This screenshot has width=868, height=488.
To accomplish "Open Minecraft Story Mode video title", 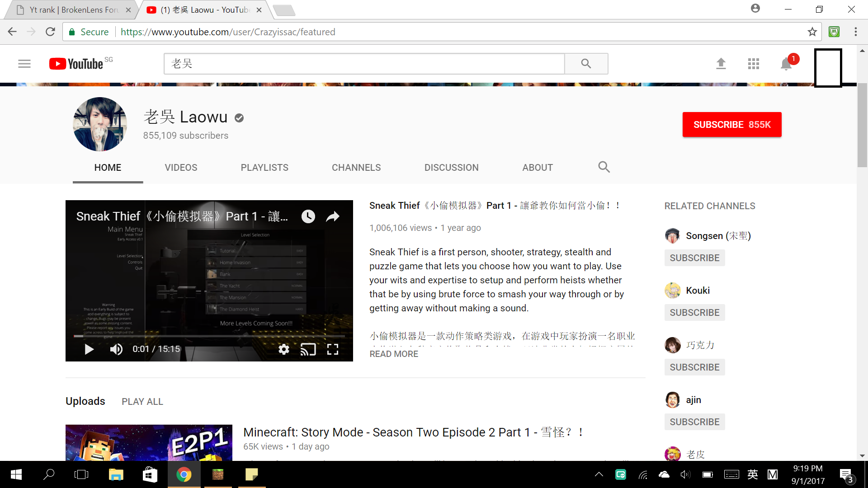I will [x=414, y=432].
